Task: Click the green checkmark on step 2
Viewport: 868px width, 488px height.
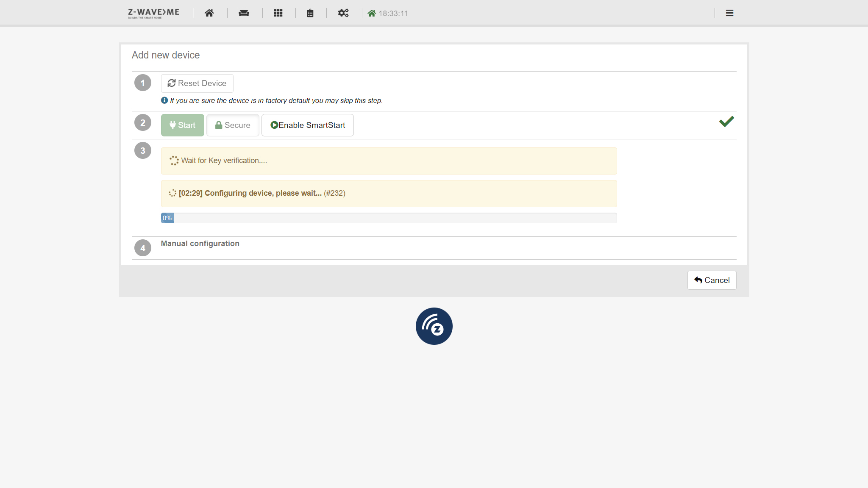Action: [x=726, y=122]
